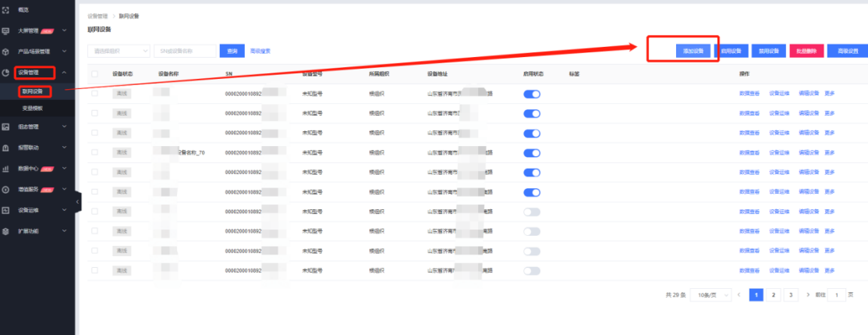The width and height of the screenshot is (868, 335).
Task: Collapse the sidebar using the handle arrow
Action: pos(77,202)
